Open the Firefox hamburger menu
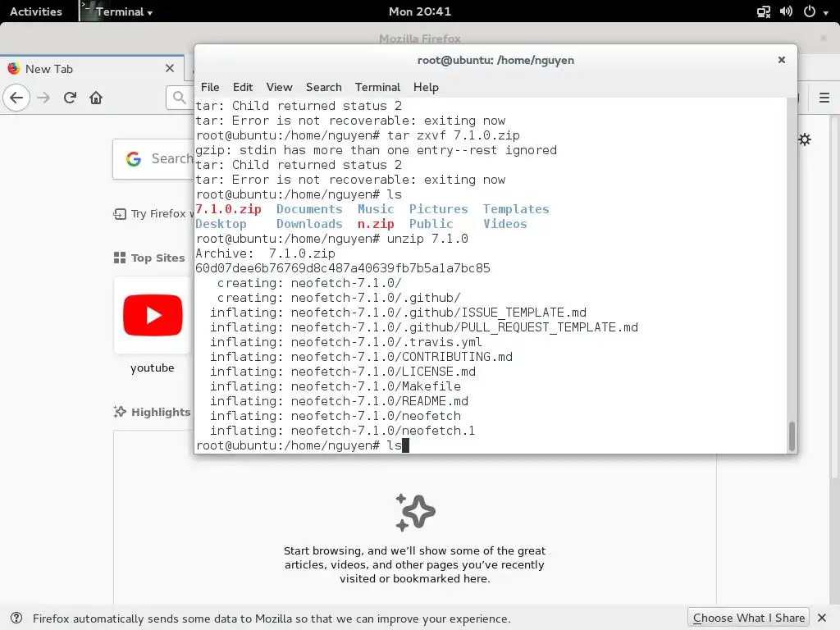 tap(824, 98)
